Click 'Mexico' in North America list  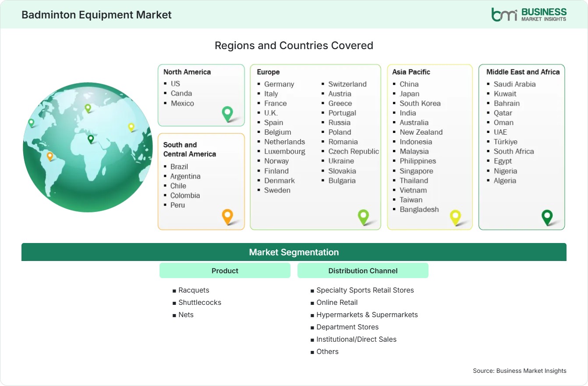pos(182,103)
